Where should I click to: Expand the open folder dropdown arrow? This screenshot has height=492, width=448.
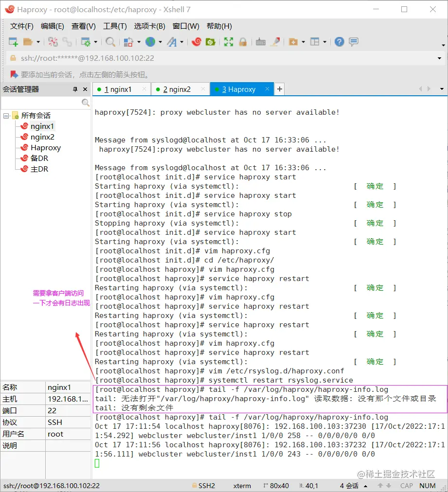[x=38, y=42]
